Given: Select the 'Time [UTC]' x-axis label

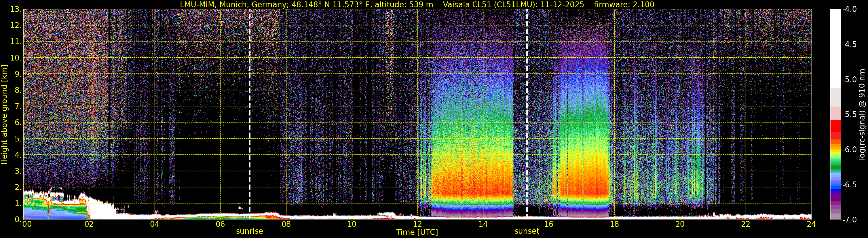Looking at the screenshot, I should (x=417, y=232).
